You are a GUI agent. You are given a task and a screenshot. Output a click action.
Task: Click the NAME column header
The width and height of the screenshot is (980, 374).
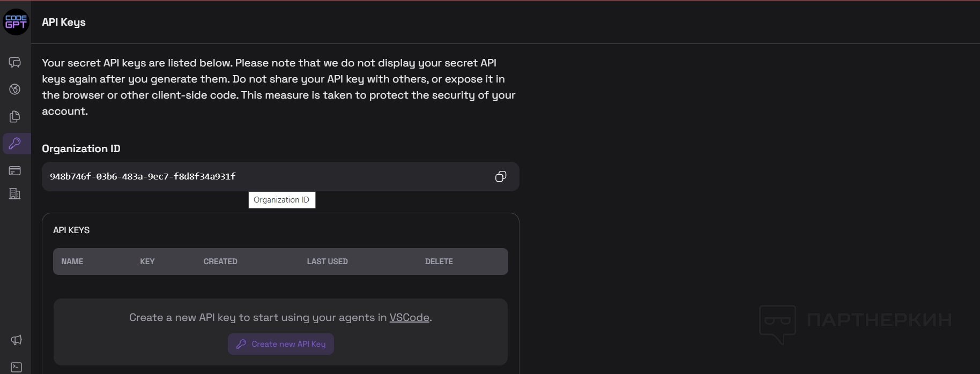pos(72,261)
